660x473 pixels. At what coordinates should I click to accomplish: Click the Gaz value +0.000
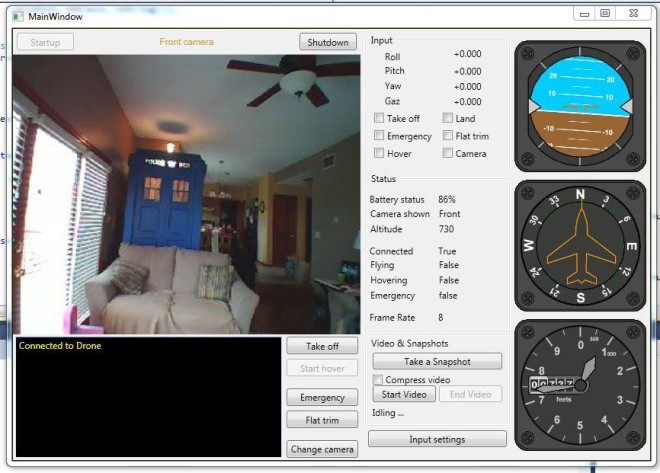point(467,101)
